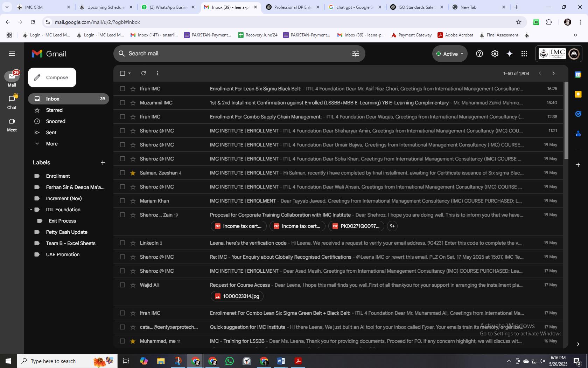Open the Petty Cash Update label
Screen dimensions: 588x368
coord(66,232)
